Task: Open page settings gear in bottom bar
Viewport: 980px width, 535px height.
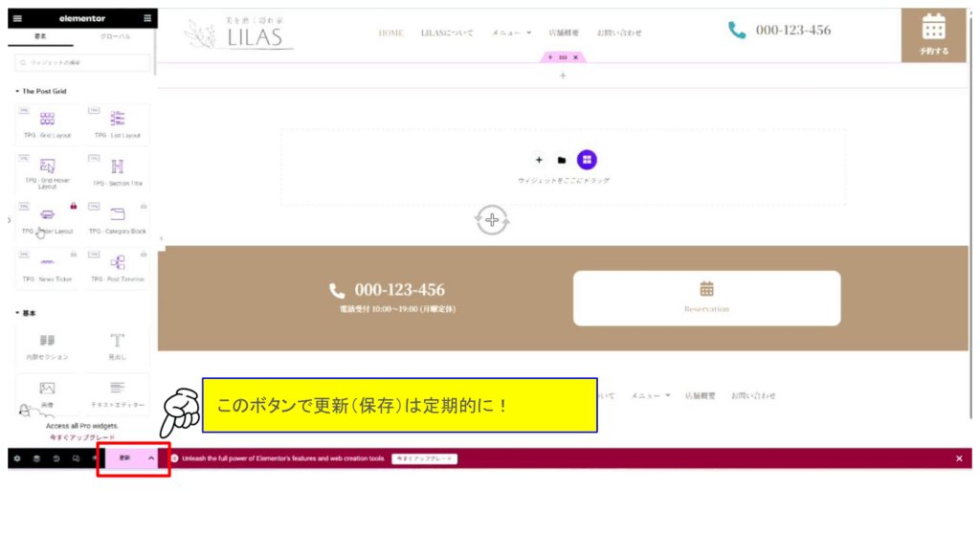Action: click(x=17, y=458)
